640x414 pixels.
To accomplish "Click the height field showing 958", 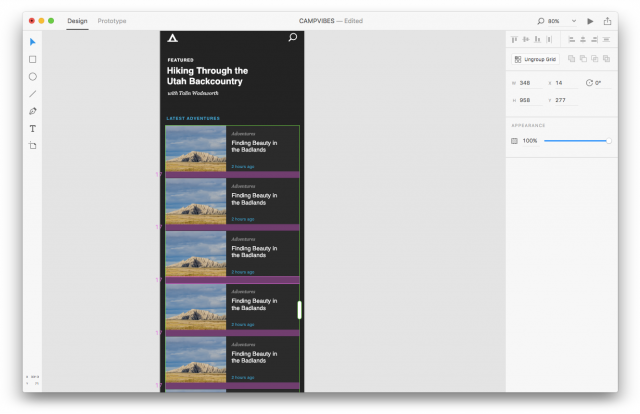I will 528,100.
